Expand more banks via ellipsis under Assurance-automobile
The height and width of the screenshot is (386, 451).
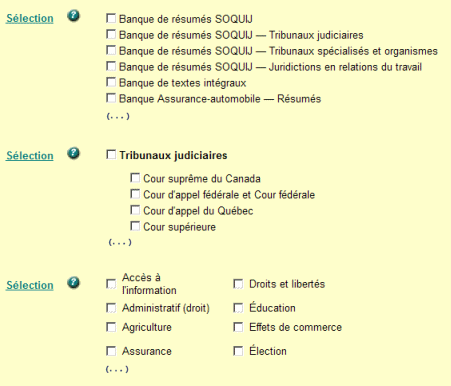(118, 116)
